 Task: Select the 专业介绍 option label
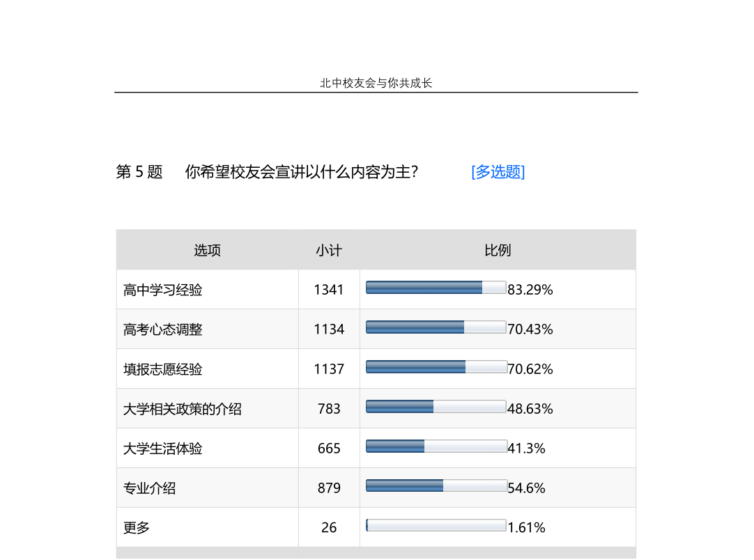pos(150,488)
